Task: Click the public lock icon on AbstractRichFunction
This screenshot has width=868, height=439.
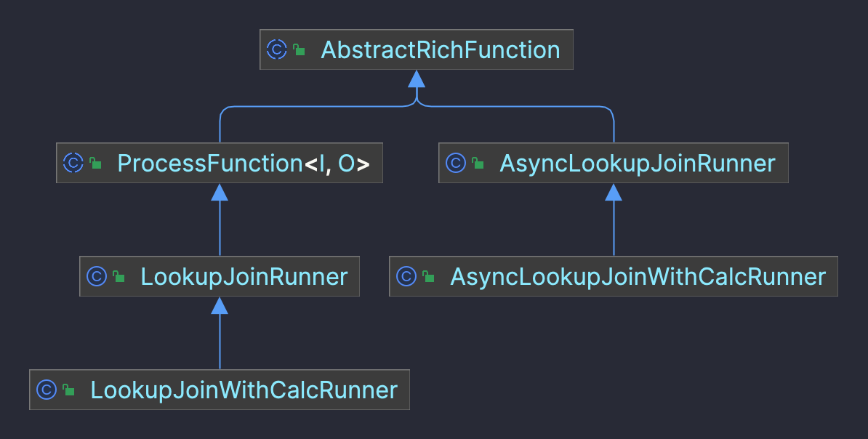Action: 299,50
